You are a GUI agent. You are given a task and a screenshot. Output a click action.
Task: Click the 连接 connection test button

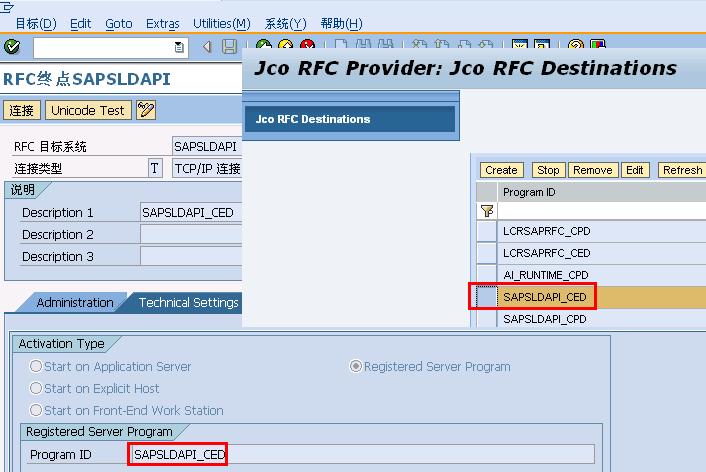pos(22,110)
